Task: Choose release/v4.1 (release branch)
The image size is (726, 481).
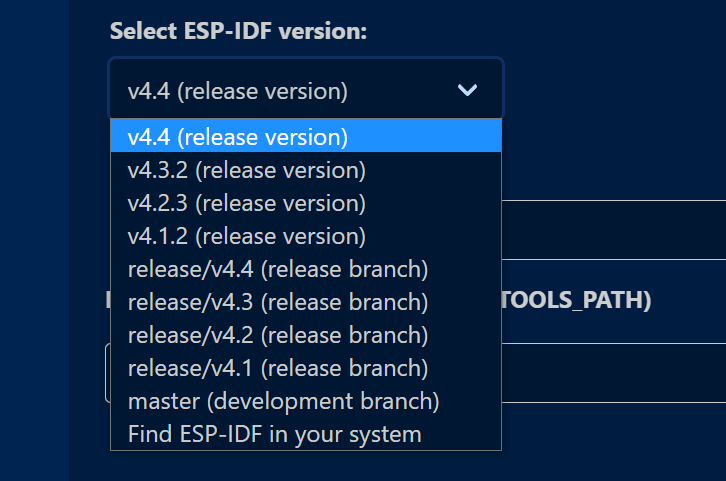Action: [306, 368]
